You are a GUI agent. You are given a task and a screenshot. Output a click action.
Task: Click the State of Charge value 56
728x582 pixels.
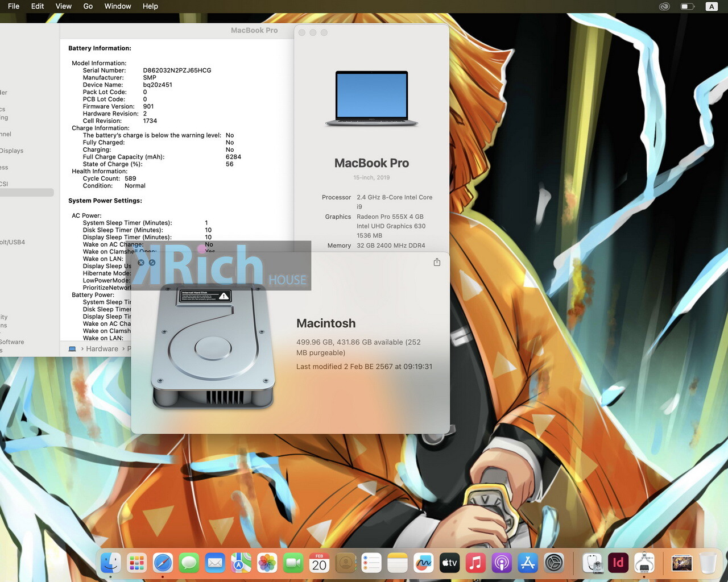pos(229,164)
